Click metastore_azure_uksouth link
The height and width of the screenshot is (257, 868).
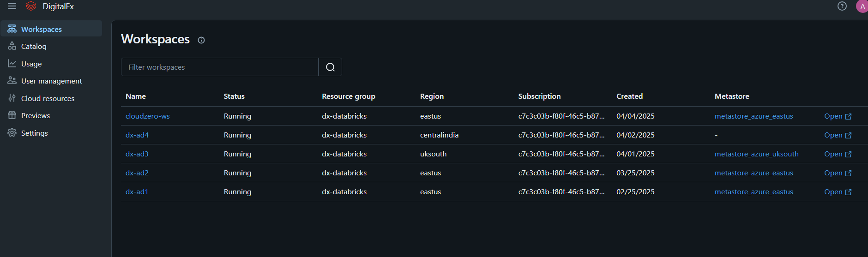pos(756,154)
